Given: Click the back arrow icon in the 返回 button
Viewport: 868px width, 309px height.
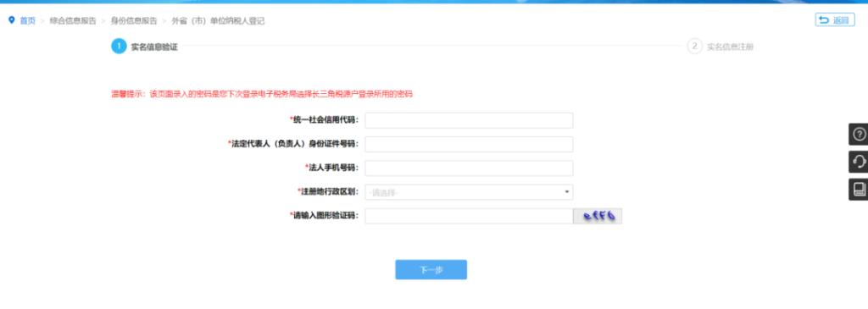Looking at the screenshot, I should click(824, 20).
